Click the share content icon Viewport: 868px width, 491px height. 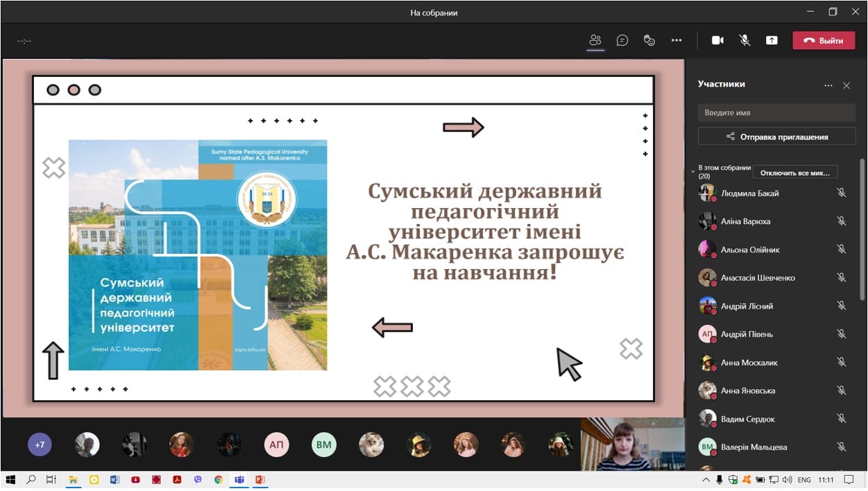772,40
